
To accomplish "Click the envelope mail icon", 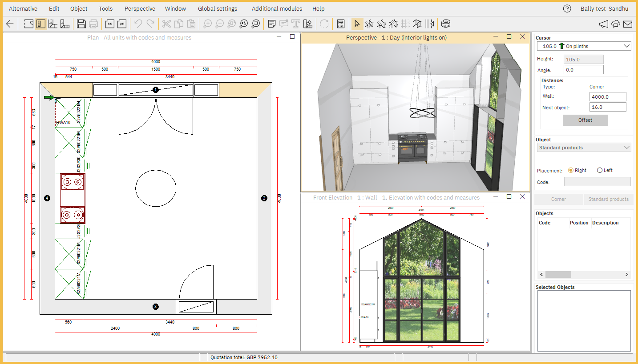I will [x=627, y=24].
